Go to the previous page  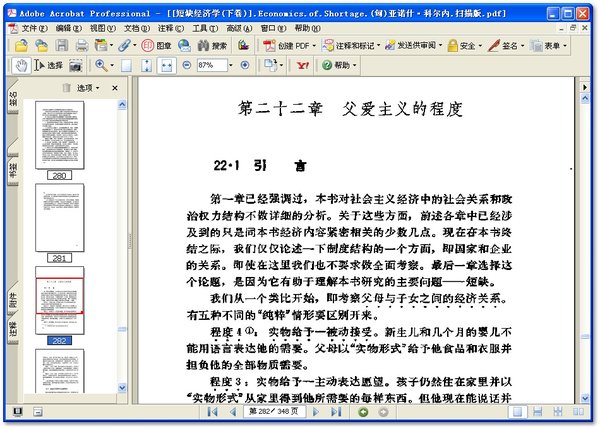tap(233, 412)
